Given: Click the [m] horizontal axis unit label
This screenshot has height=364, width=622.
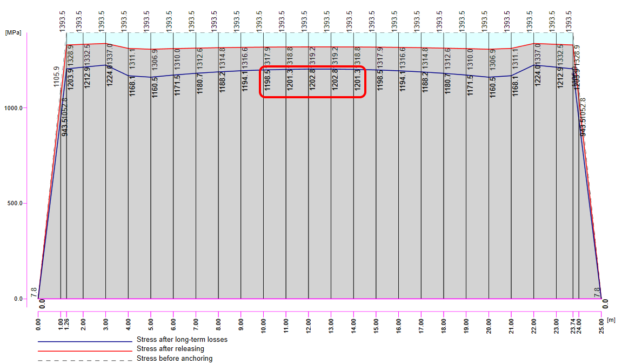Looking at the screenshot, I should 611,320.
